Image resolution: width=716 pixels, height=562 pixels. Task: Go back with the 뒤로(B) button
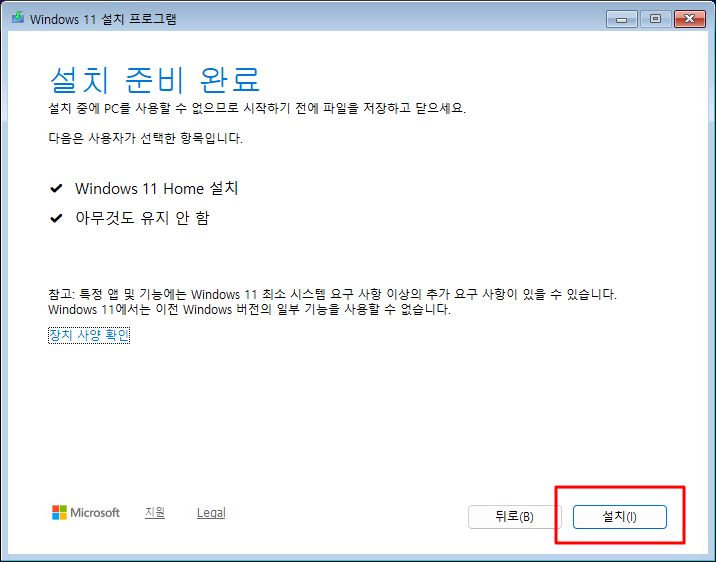(514, 517)
